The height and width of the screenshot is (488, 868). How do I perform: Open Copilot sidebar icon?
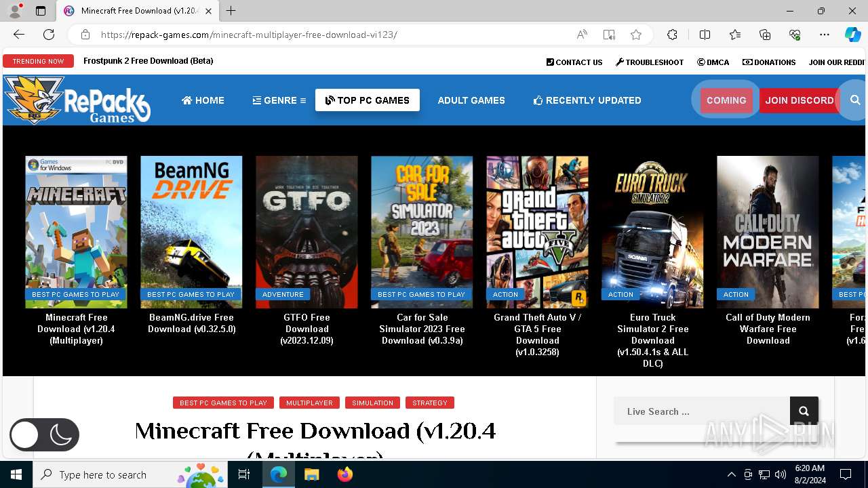pyautogui.click(x=852, y=35)
